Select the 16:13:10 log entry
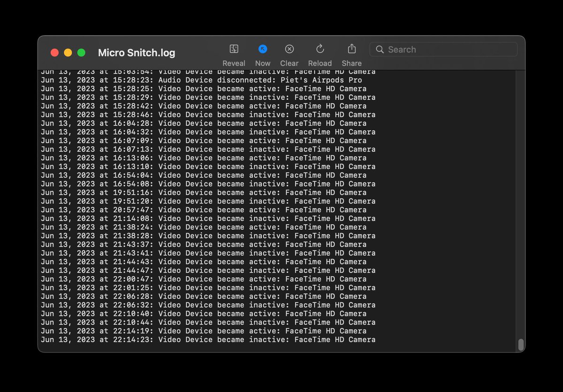Viewport: 563px width, 392px height. (208, 166)
